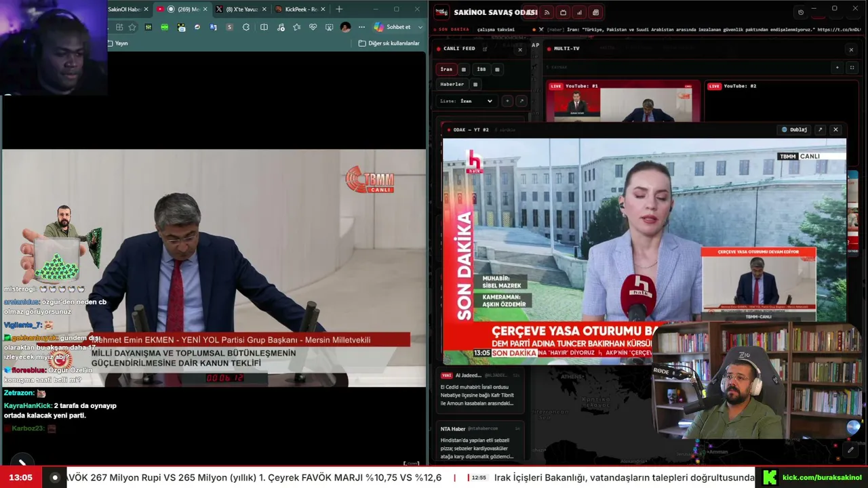Open the bar chart statistics icon
The height and width of the screenshot is (488, 868).
click(580, 12)
